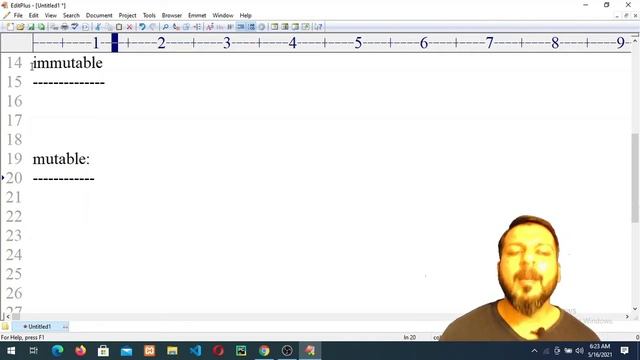Open the Browser menu
This screenshot has width=640, height=360.
click(171, 16)
